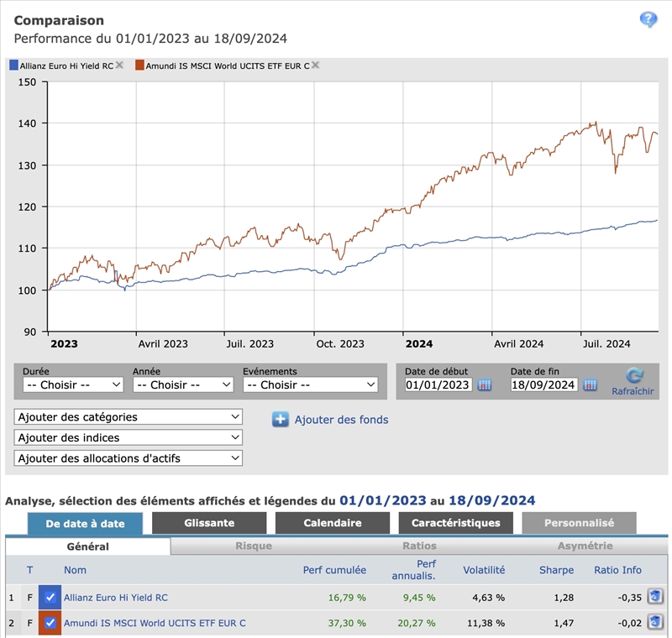Click the blue help question mark icon
The image size is (672, 638).
(648, 20)
